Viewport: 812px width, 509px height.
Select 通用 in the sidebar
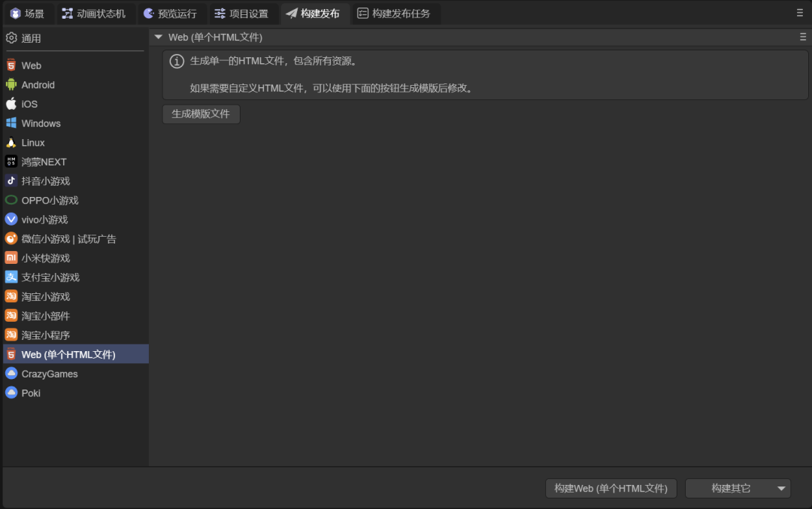click(x=31, y=38)
